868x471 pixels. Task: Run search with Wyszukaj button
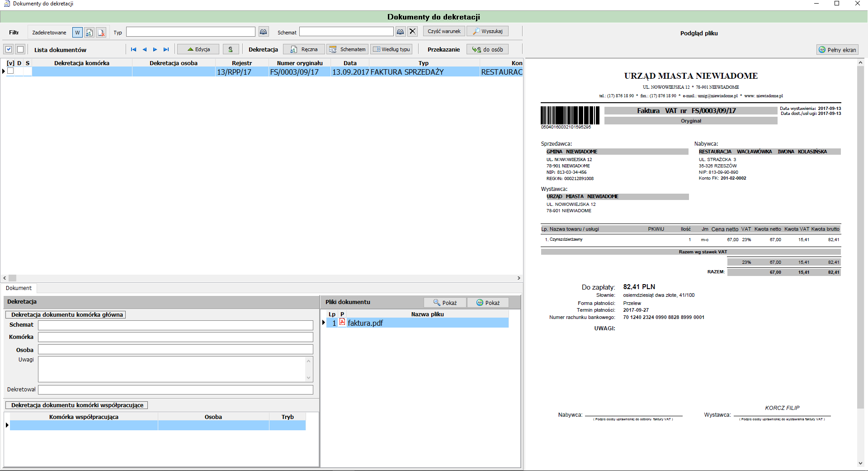pos(488,31)
